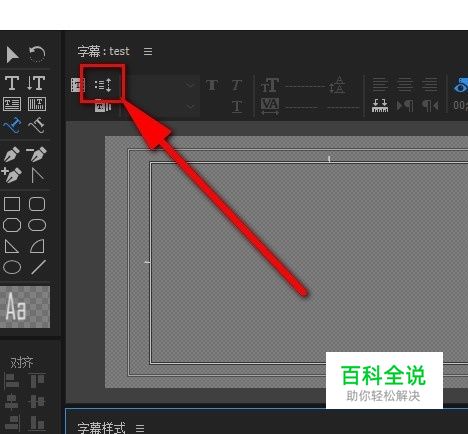This screenshot has height=434, width=468.
Task: Open Roll/Crawl Options
Action: tap(103, 85)
